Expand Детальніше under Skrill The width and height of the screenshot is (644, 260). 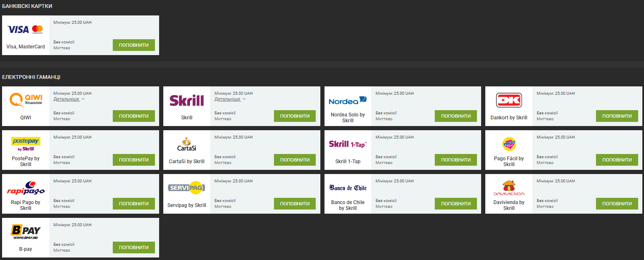click(x=230, y=99)
